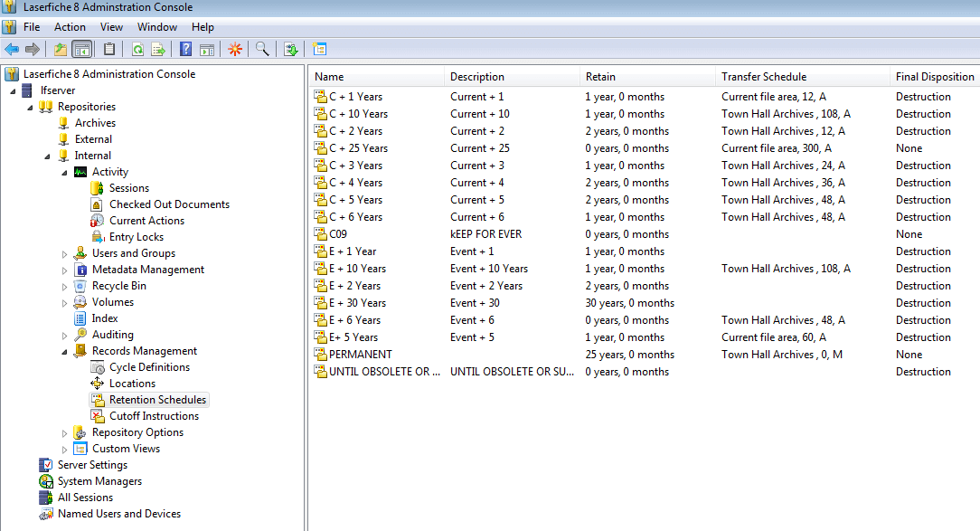Sort by the Transfer Schedule column header

803,76
